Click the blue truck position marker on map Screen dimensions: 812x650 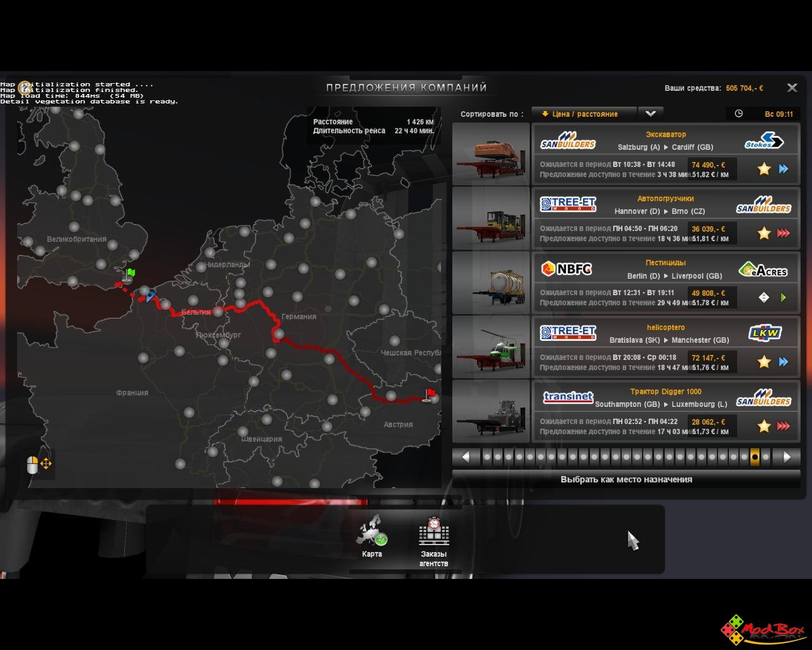[150, 295]
